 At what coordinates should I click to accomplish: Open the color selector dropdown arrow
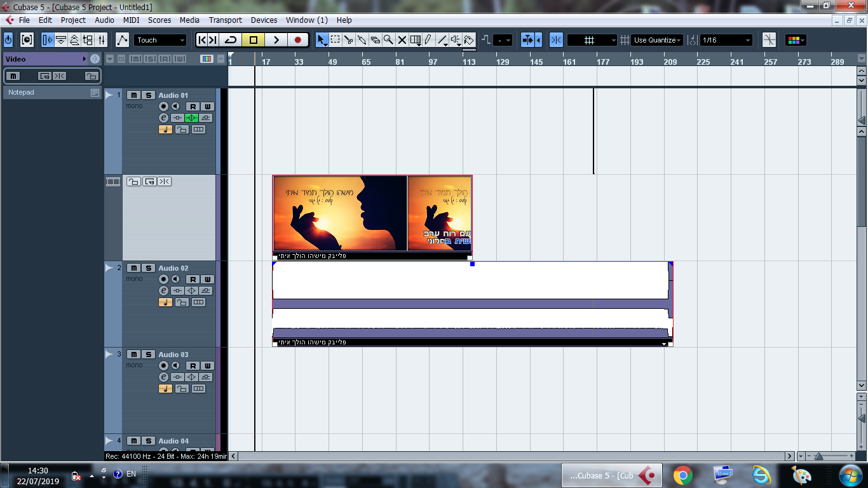tap(803, 40)
